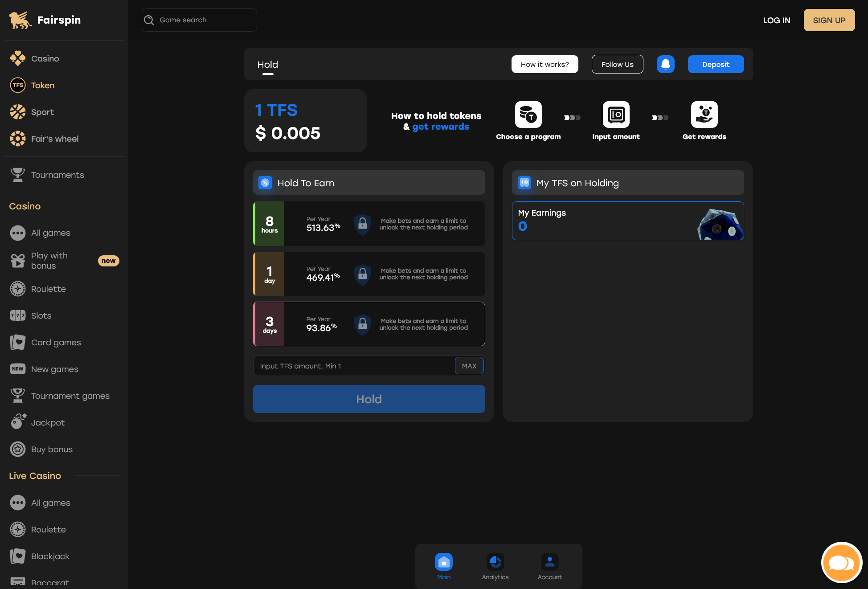Click lock icon on 513.63% program
The height and width of the screenshot is (589, 868).
click(x=363, y=224)
